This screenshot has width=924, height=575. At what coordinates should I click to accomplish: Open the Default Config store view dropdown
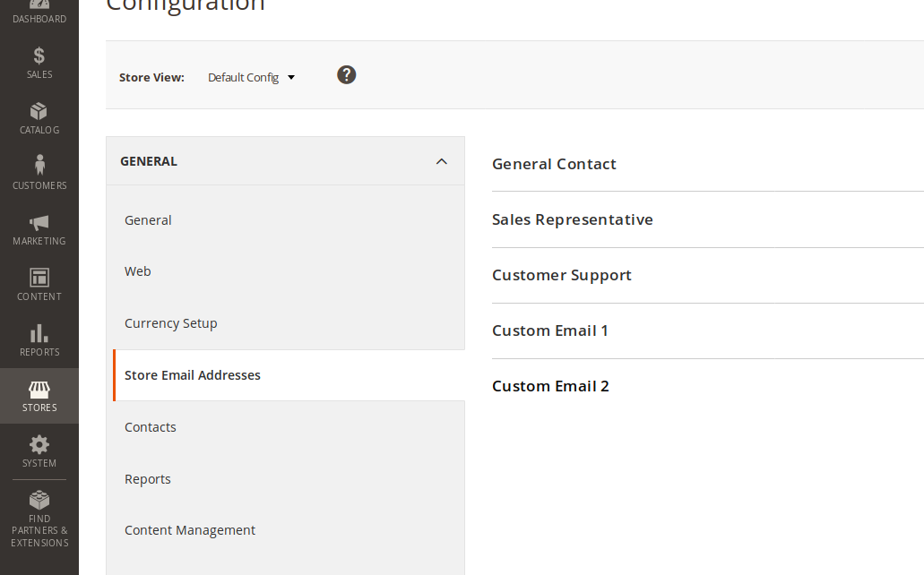tap(251, 77)
